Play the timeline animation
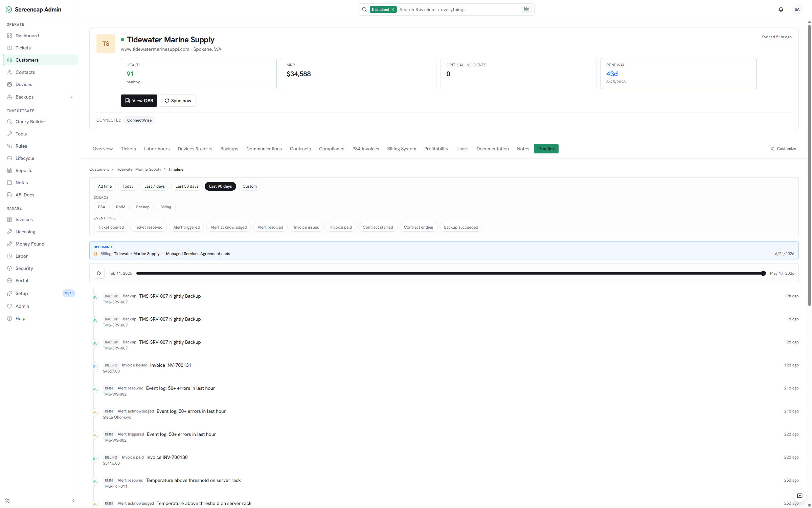 99,273
